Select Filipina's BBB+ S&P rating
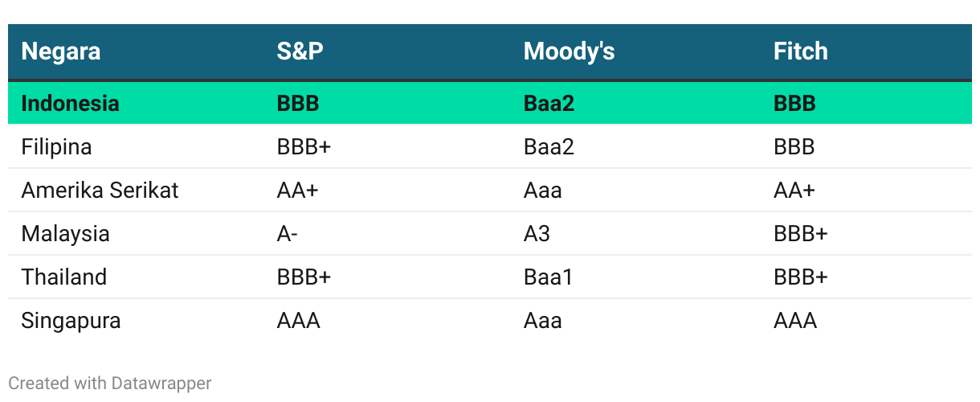This screenshot has height=402, width=980. (x=304, y=147)
